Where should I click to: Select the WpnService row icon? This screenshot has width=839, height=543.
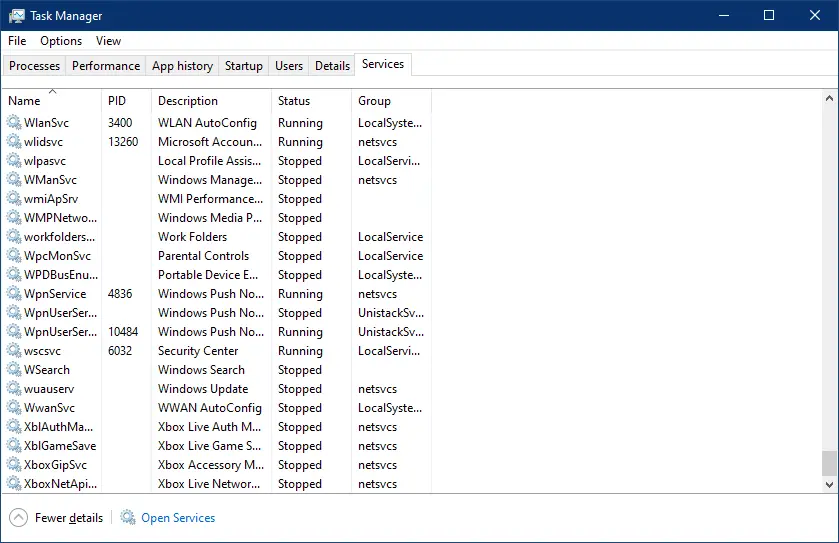(14, 294)
